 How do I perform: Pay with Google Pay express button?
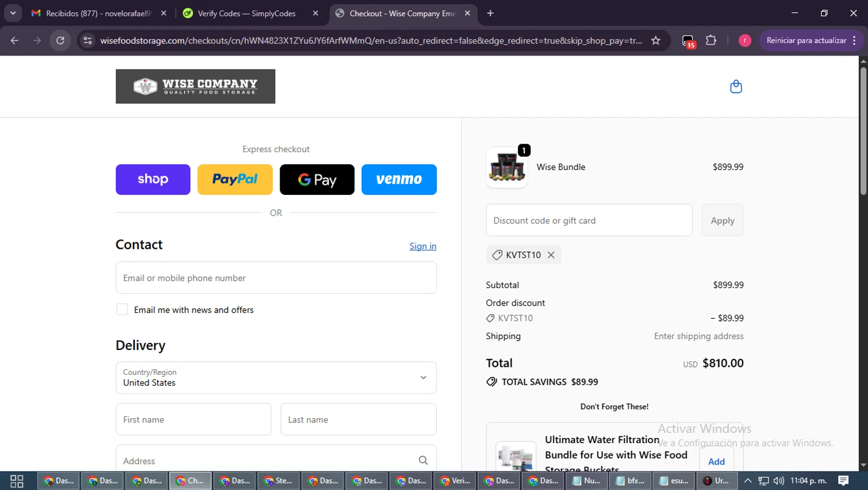[x=317, y=179]
